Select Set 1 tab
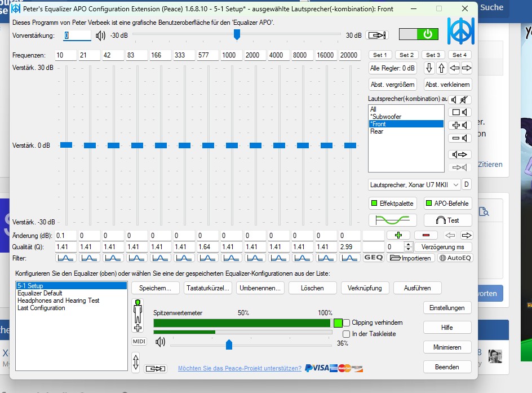 click(x=380, y=55)
